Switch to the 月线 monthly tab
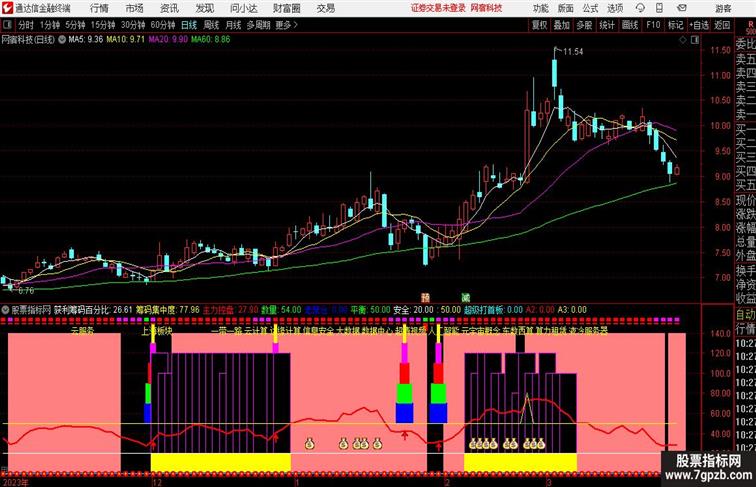 (x=233, y=25)
